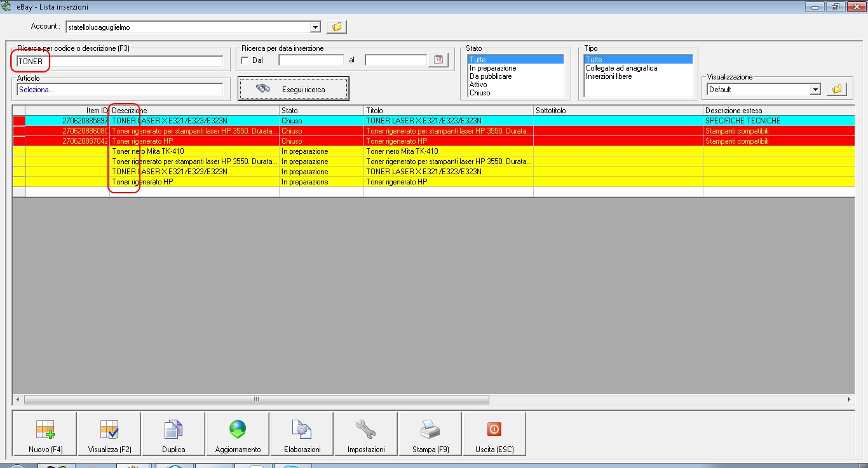Viewport: 868px width, 468px height.
Task: Click the row selector of the Mita TK-410 row
Action: (19, 151)
